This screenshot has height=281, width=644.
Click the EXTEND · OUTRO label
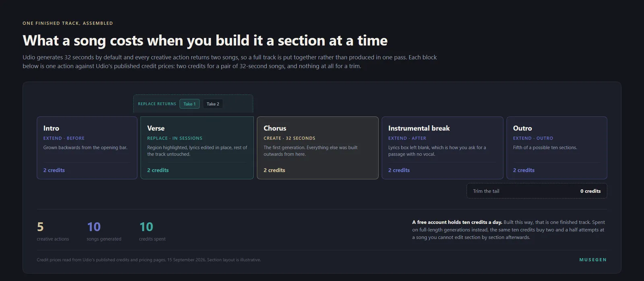point(533,138)
